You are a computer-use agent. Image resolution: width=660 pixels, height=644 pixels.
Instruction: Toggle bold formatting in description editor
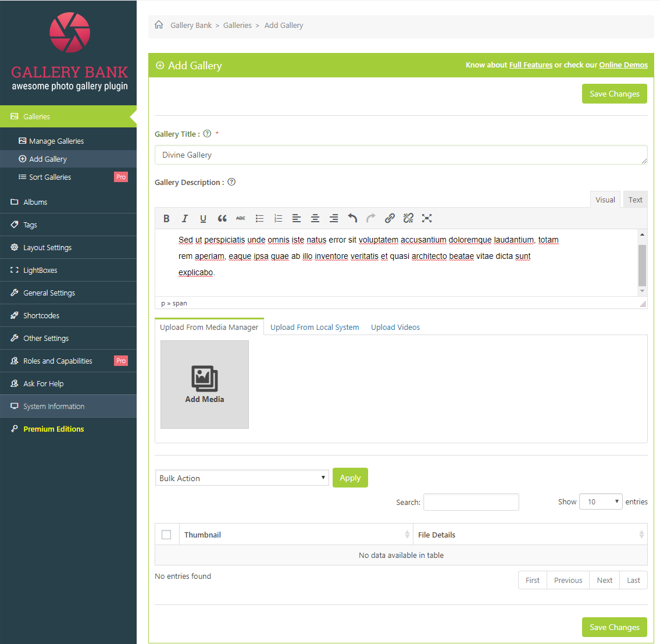166,218
